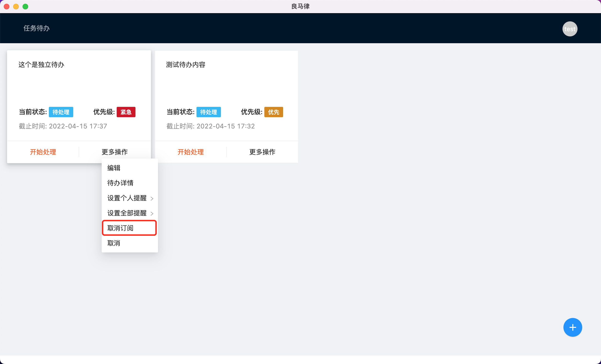Viewport: 601px width, 364px height.
Task: Click 待处理 status tag on second card
Action: pyautogui.click(x=208, y=112)
